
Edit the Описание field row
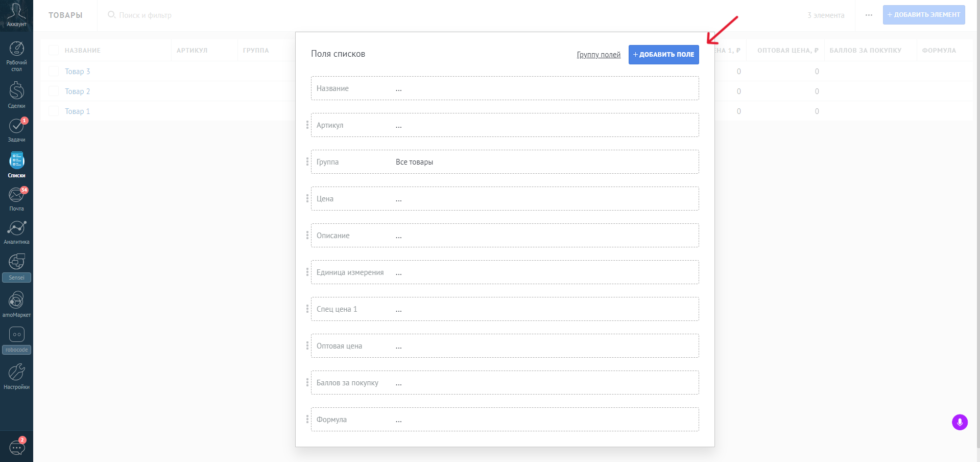pos(505,236)
